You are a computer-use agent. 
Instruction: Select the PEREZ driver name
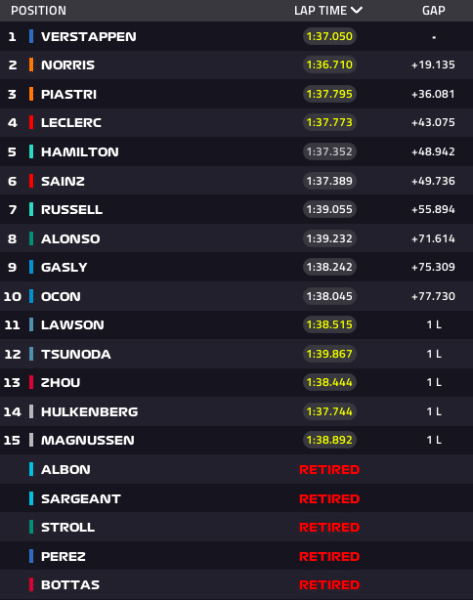pos(64,556)
